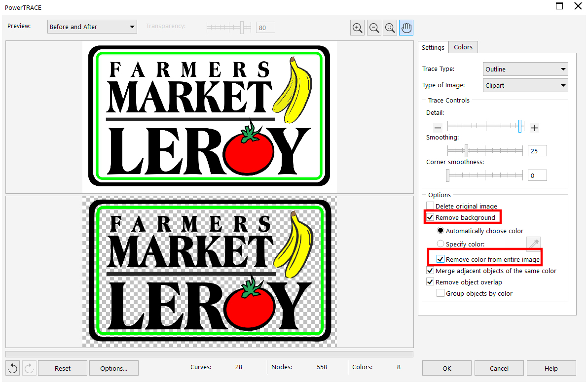Select the Zoom In tool
The height and width of the screenshot is (384, 588).
point(357,28)
